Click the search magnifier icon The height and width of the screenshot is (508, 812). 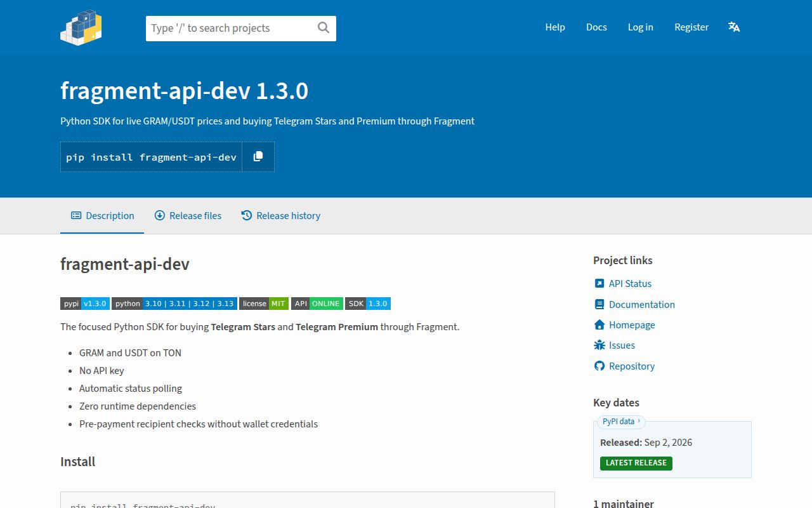click(324, 27)
